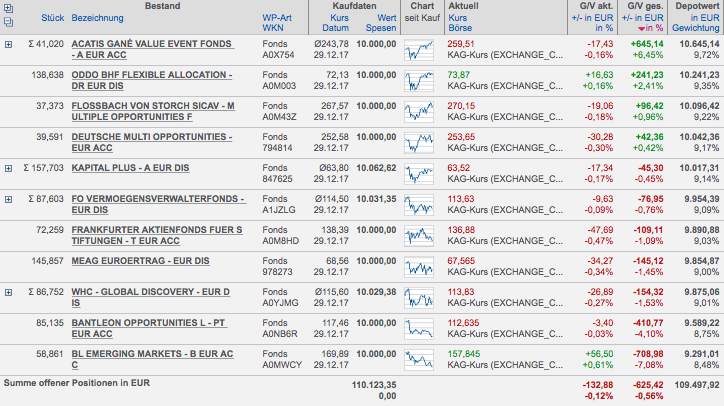Click the expand-all icon in header
This screenshot has width=724, height=406.
pyautogui.click(x=8, y=8)
